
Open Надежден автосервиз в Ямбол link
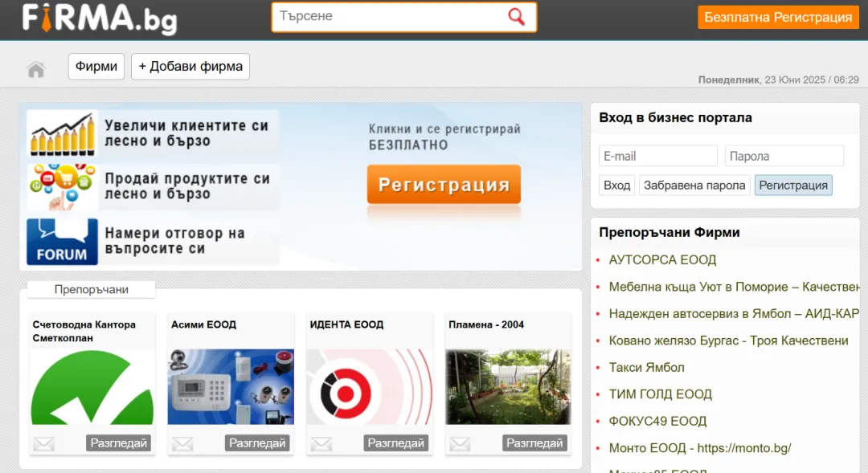coord(734,314)
